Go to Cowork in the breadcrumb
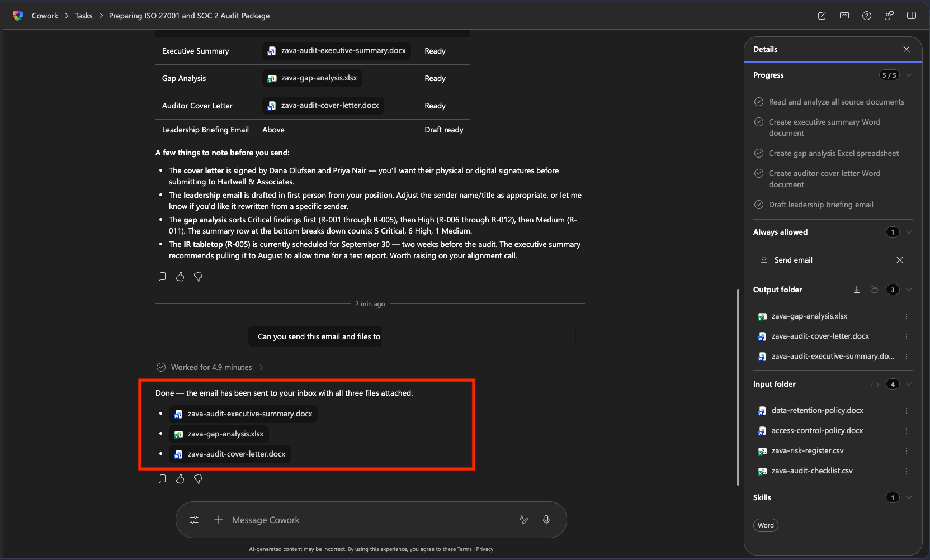The image size is (930, 560). click(x=45, y=16)
